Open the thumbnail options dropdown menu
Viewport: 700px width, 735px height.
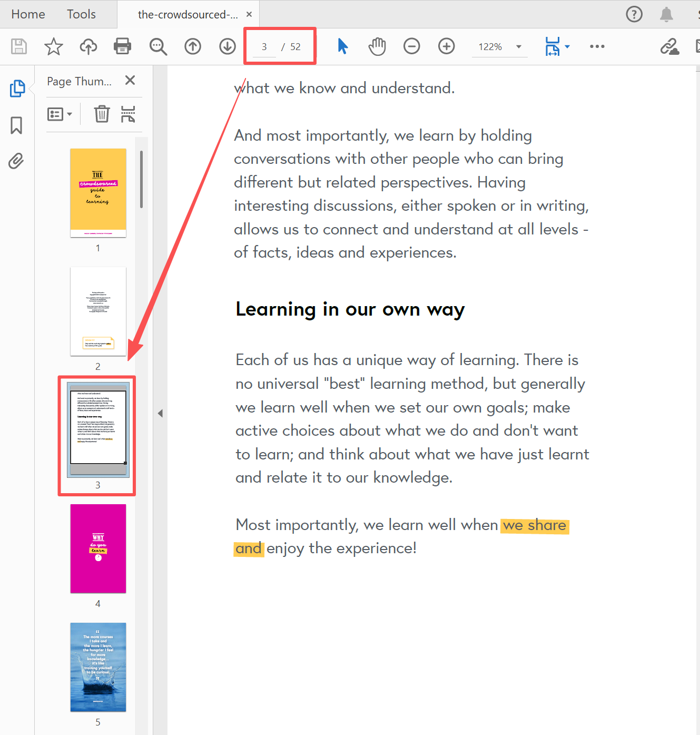point(60,114)
